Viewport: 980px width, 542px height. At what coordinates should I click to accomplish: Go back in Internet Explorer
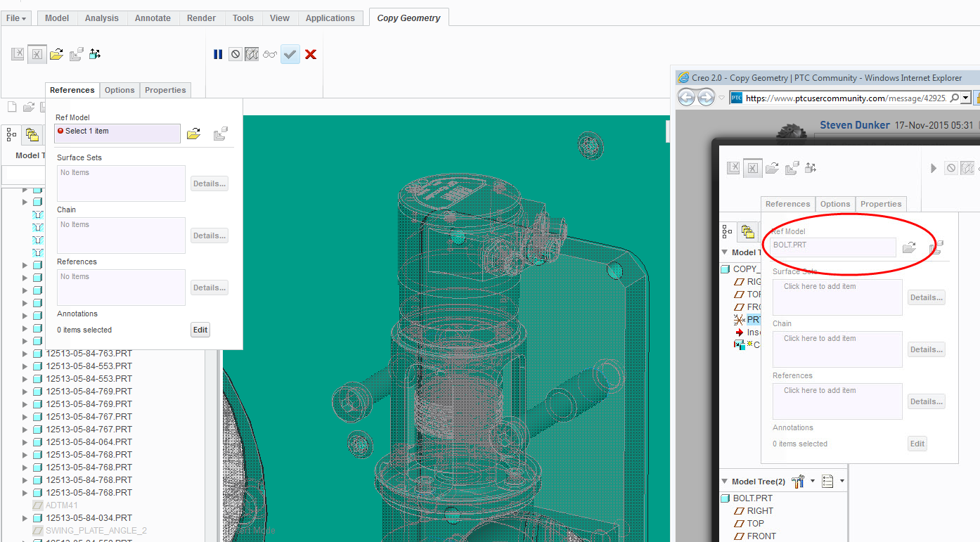click(x=686, y=98)
